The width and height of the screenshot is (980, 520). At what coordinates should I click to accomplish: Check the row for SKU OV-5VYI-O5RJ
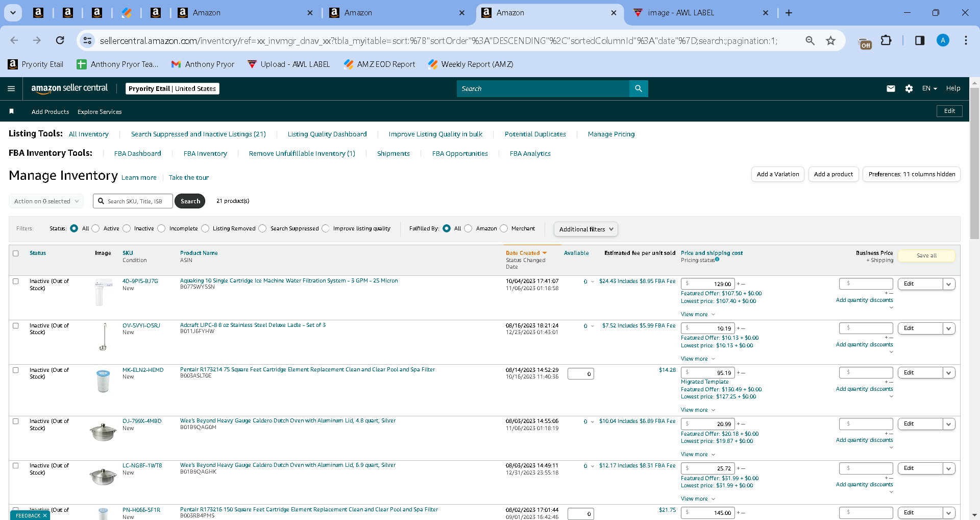tap(16, 325)
